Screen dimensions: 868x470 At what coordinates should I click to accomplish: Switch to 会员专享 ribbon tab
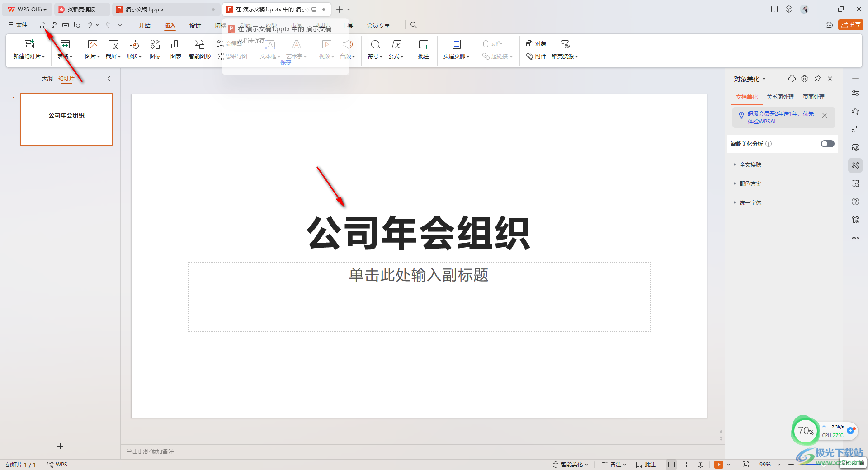(x=378, y=25)
